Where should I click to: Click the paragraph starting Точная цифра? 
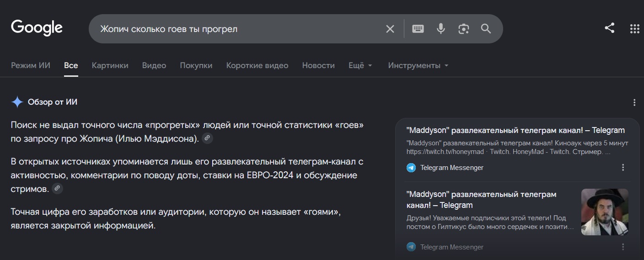click(x=176, y=219)
